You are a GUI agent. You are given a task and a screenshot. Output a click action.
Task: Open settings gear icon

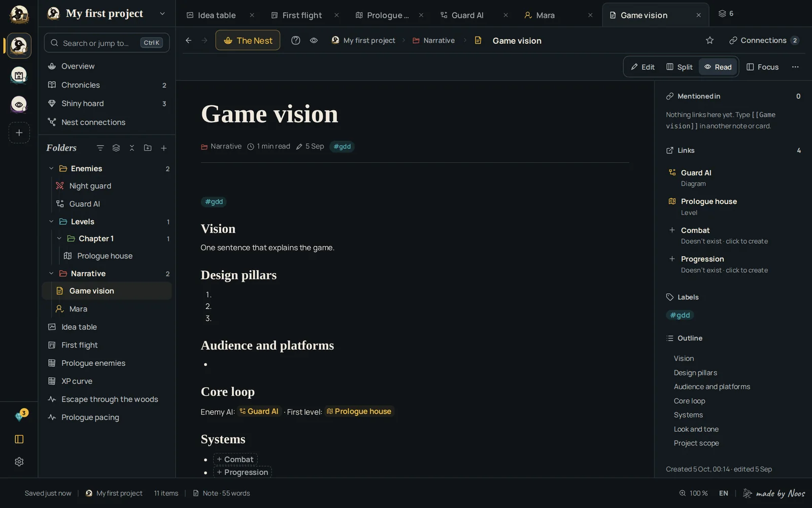pyautogui.click(x=19, y=462)
